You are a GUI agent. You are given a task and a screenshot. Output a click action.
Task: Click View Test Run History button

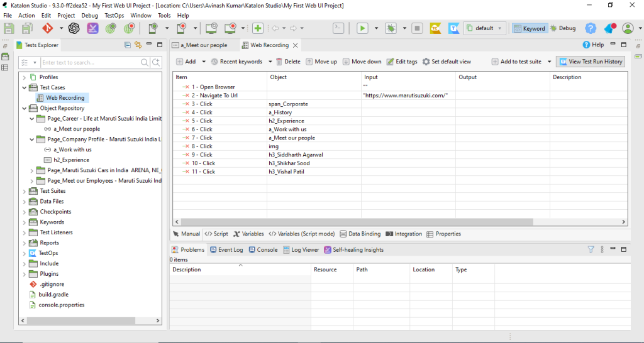(591, 62)
